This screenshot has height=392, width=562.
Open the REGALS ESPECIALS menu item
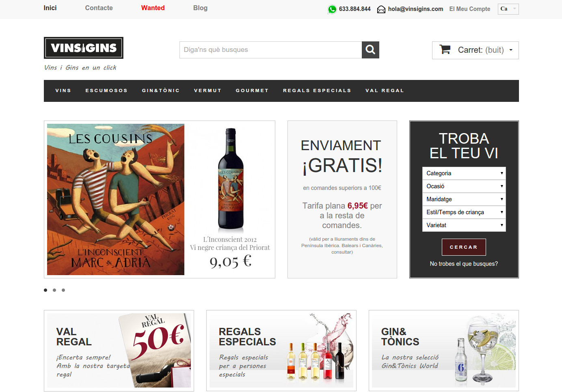[317, 90]
